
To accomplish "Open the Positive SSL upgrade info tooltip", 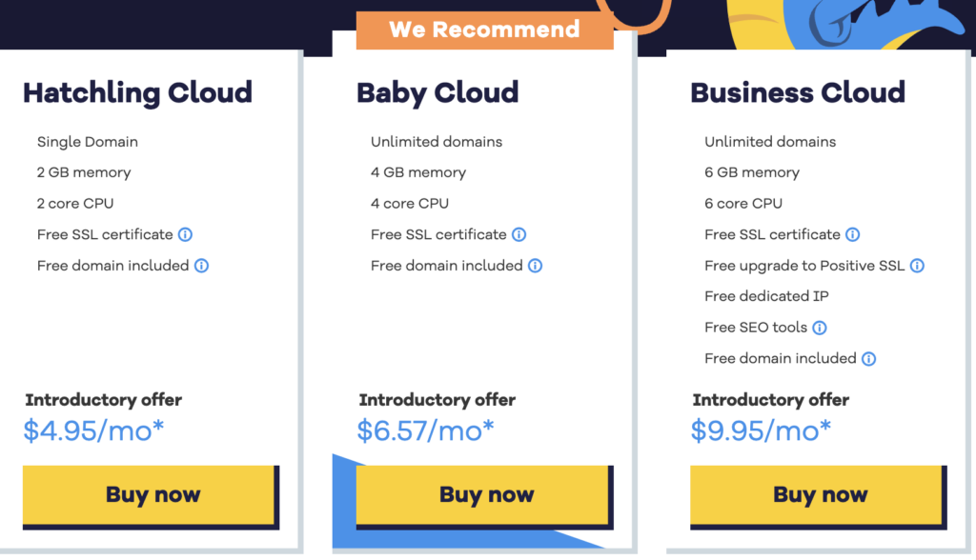I will 917,266.
